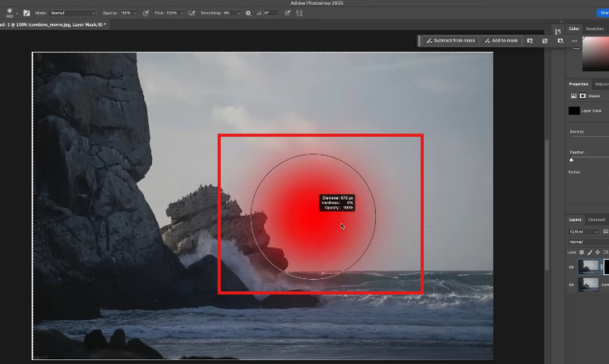Open the brush Mode dropdown set to Normal
The image size is (609, 364).
click(73, 13)
